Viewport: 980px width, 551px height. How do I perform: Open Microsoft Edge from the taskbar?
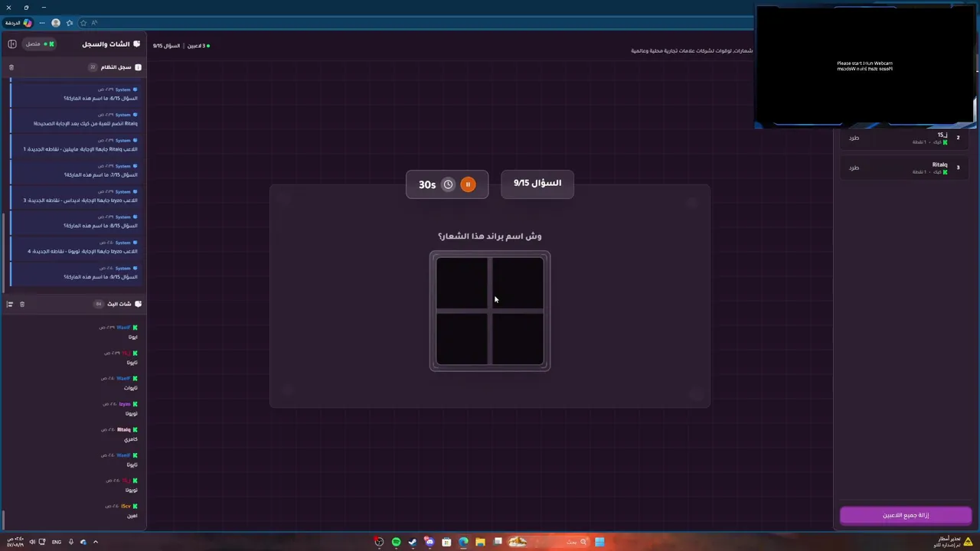(463, 542)
